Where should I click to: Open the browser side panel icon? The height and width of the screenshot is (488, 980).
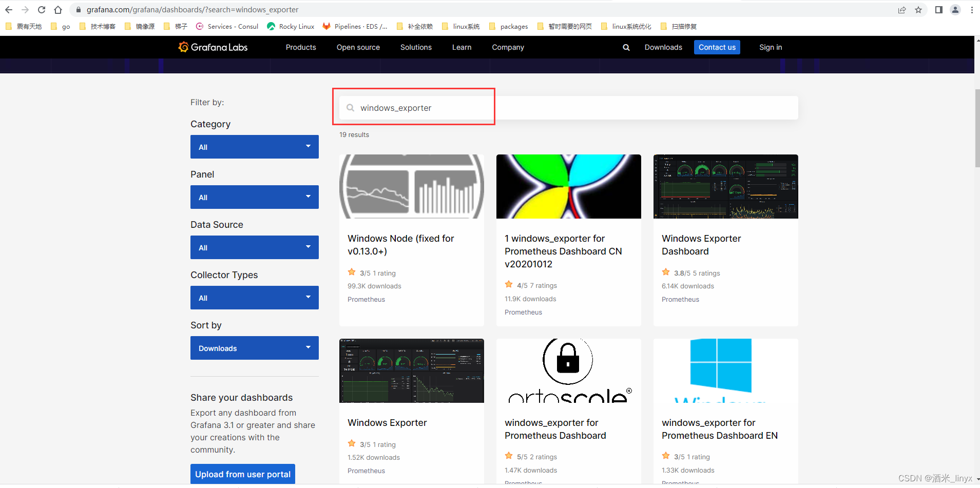tap(939, 10)
